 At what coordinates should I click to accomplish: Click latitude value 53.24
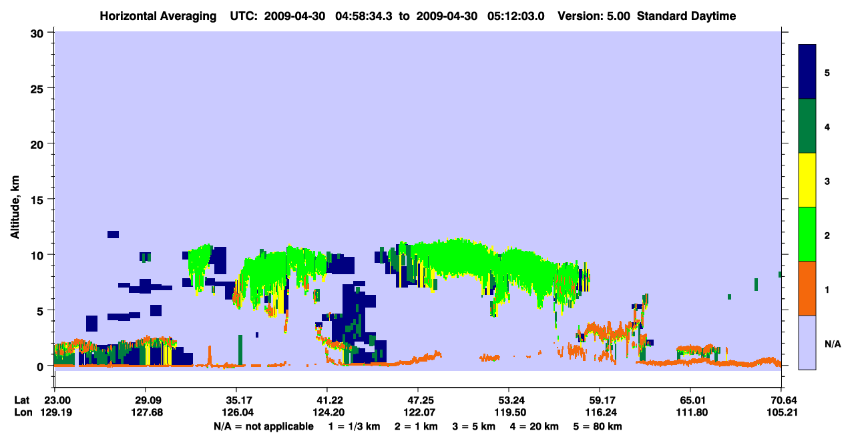(x=509, y=400)
